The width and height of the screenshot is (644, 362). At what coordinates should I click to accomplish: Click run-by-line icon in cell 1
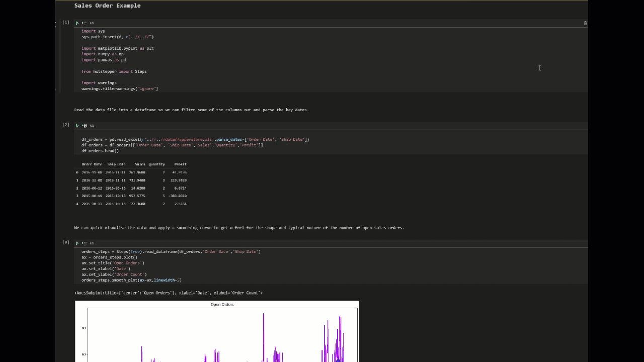click(x=85, y=23)
